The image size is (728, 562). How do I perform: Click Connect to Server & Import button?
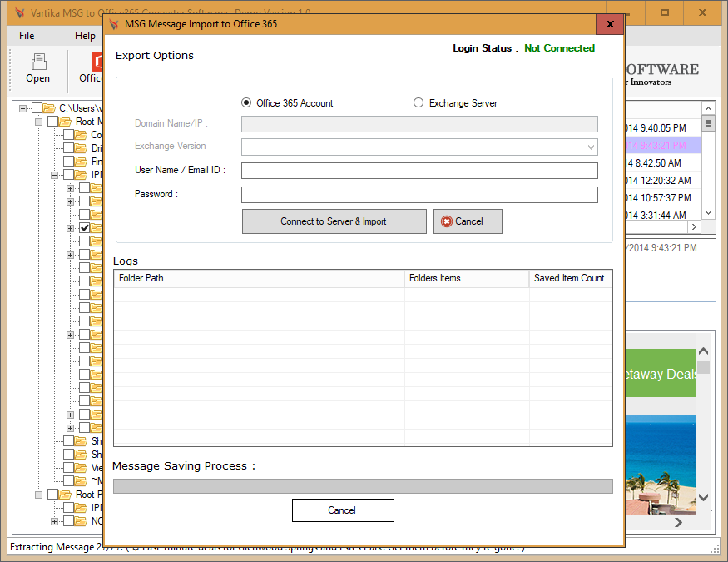[x=334, y=221]
